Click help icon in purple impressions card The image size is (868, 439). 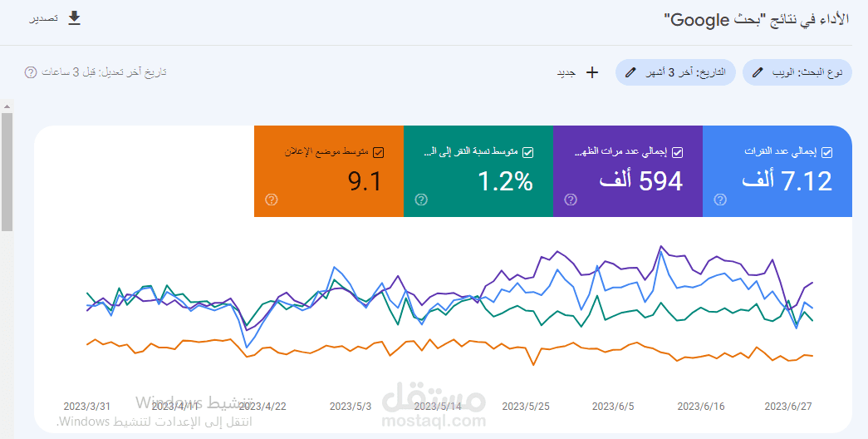(571, 200)
